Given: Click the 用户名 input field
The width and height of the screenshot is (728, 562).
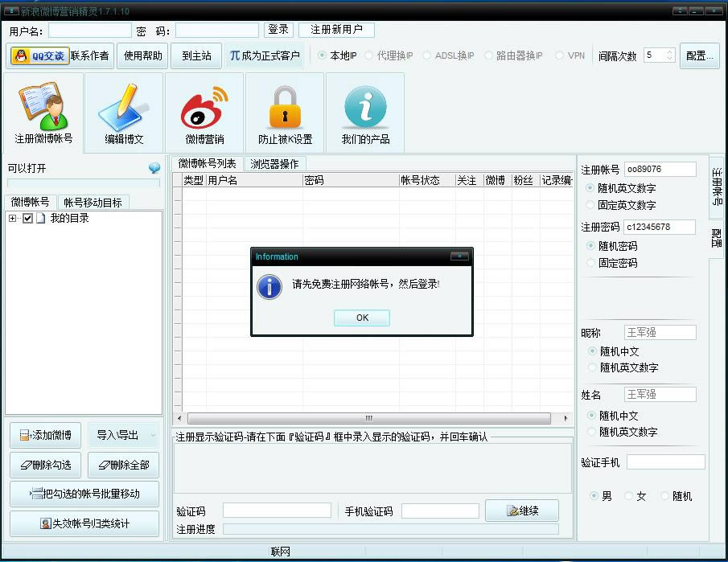Looking at the screenshot, I should (89, 31).
